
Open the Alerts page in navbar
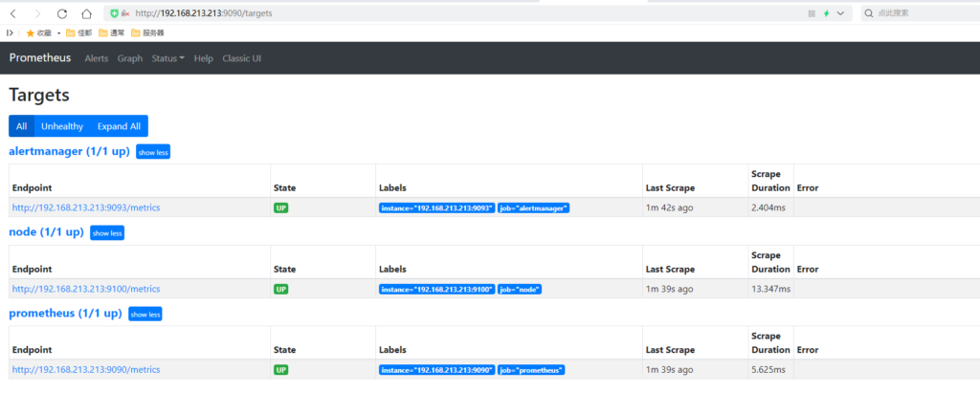click(97, 58)
